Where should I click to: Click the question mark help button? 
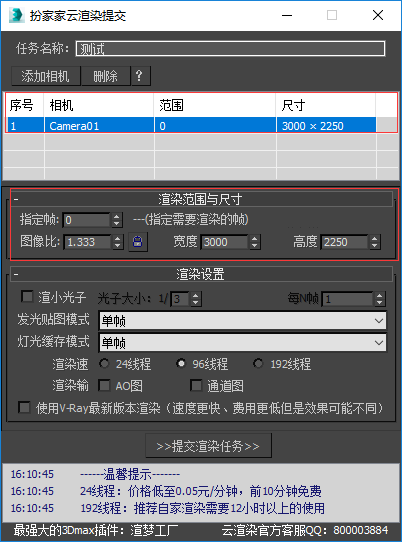140,76
